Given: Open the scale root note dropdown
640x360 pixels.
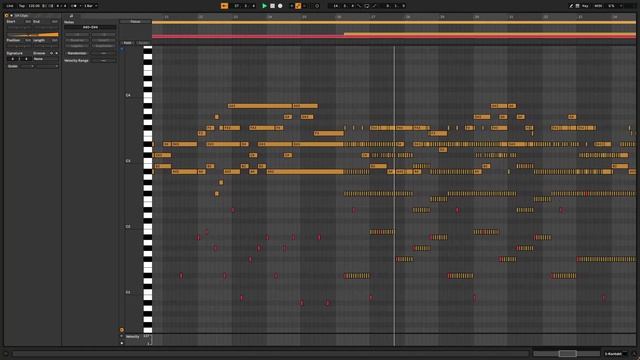Looking at the screenshot, I should click(27, 66).
